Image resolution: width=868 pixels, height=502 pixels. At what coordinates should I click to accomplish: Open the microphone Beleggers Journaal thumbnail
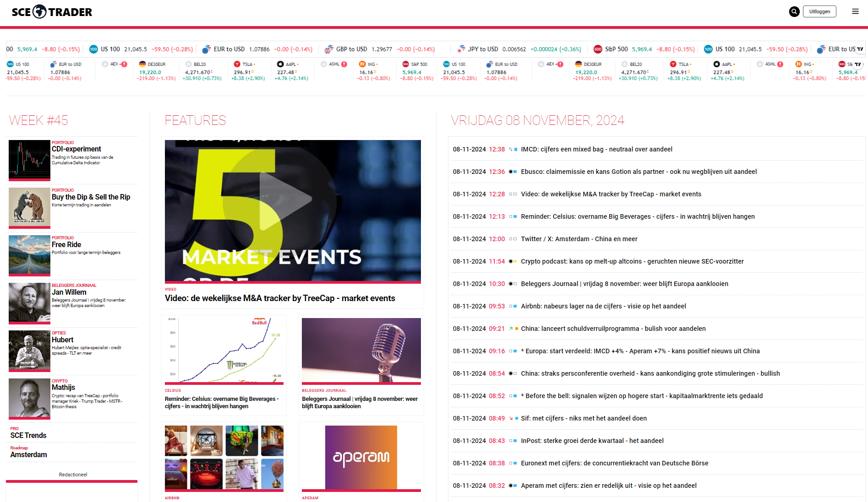361,351
